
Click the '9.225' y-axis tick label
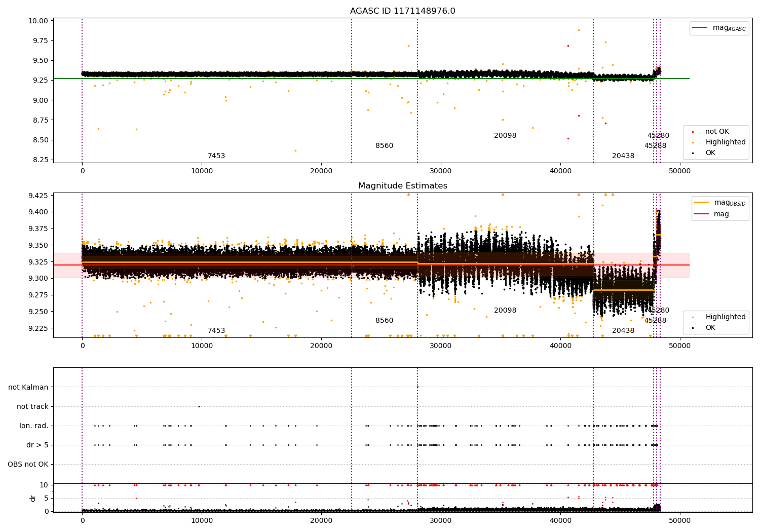click(40, 328)
